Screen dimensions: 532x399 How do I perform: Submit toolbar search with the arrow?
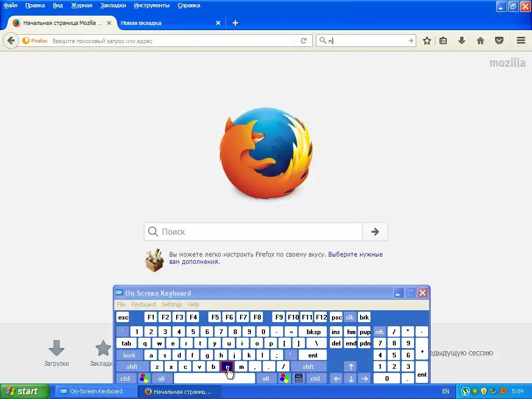tap(410, 41)
